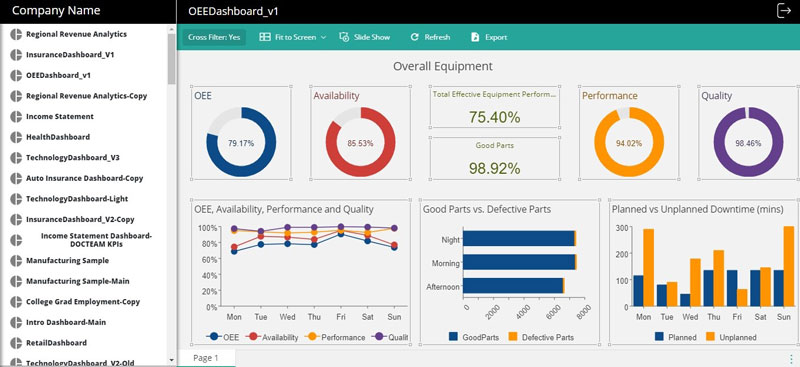Open Manufacturing Sample dashboard in sidebar
The width and height of the screenshot is (800, 367).
pos(67,260)
